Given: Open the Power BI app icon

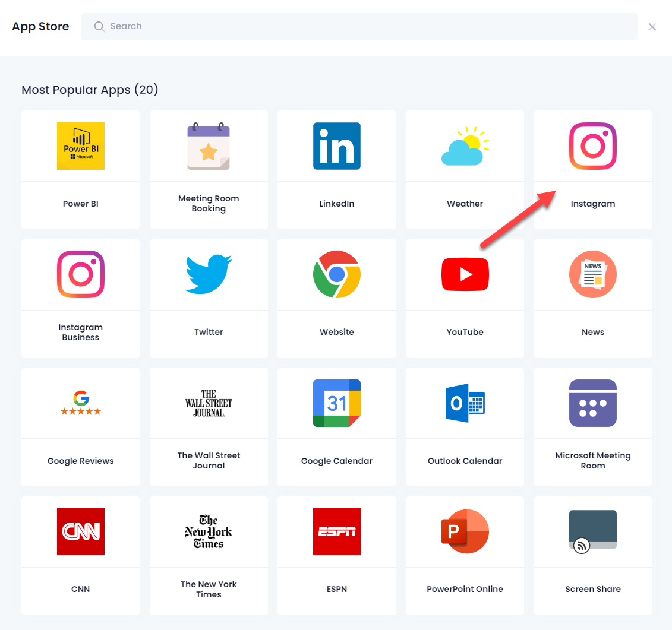Looking at the screenshot, I should click(81, 146).
